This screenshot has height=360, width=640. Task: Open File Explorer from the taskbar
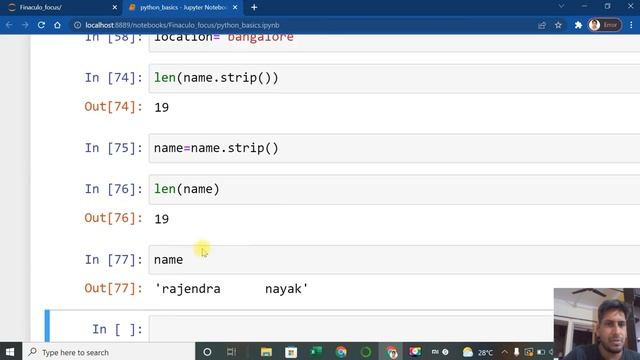pyautogui.click(x=266, y=352)
